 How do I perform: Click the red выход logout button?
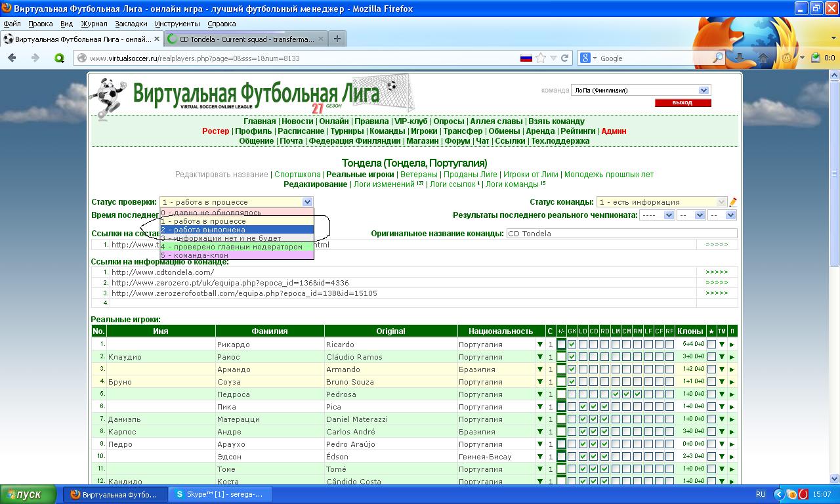click(x=682, y=103)
